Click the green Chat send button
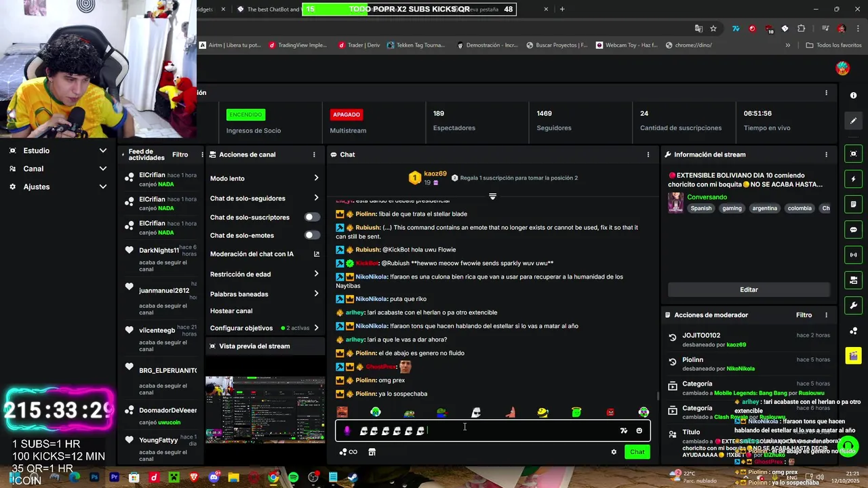Image resolution: width=868 pixels, height=488 pixels. point(637,452)
